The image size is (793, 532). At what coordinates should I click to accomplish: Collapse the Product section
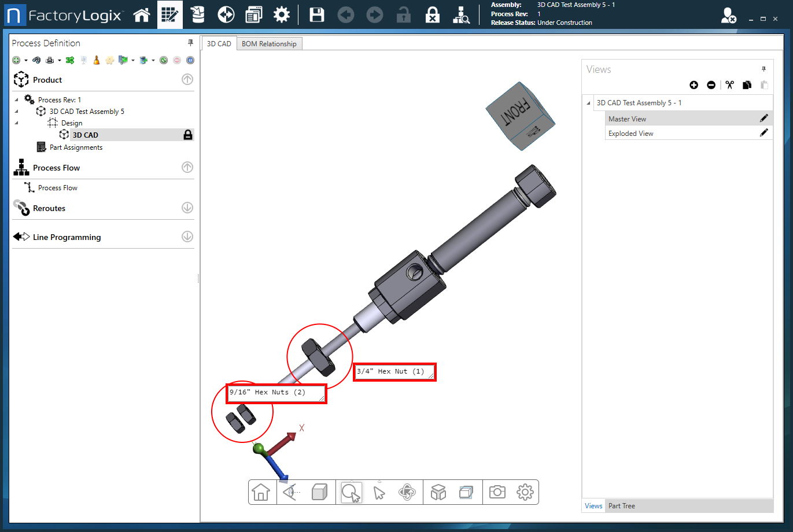[187, 80]
